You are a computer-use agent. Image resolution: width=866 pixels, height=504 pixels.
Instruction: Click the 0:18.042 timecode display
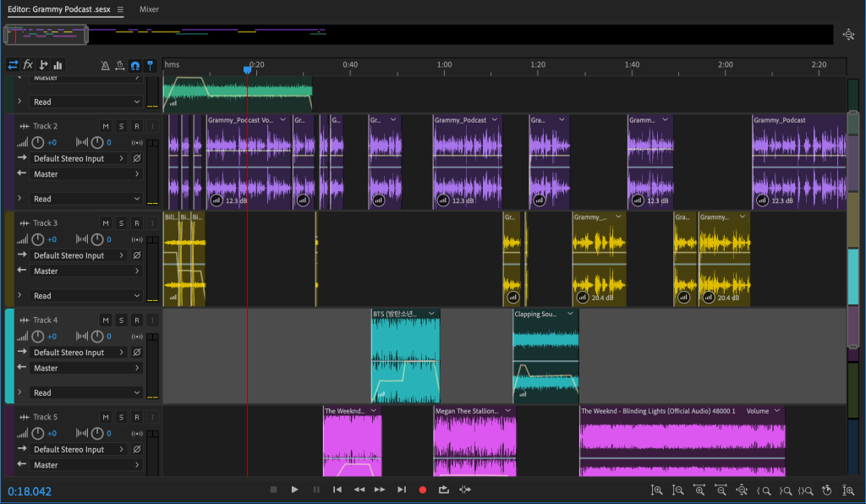click(30, 491)
